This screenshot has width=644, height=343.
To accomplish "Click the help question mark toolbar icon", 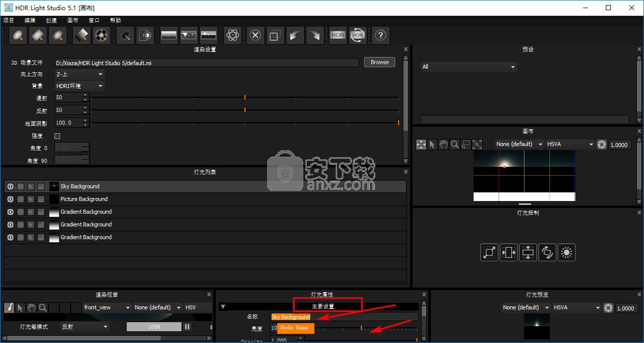I will click(380, 35).
